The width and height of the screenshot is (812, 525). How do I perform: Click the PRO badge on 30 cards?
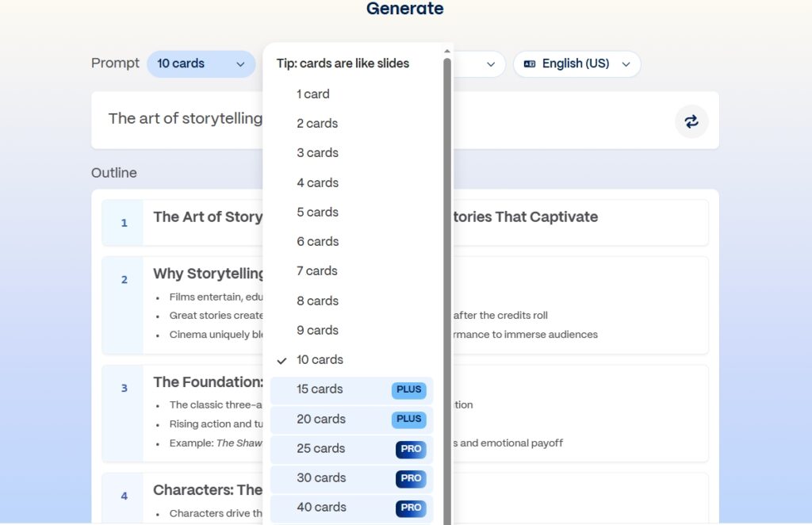(411, 478)
